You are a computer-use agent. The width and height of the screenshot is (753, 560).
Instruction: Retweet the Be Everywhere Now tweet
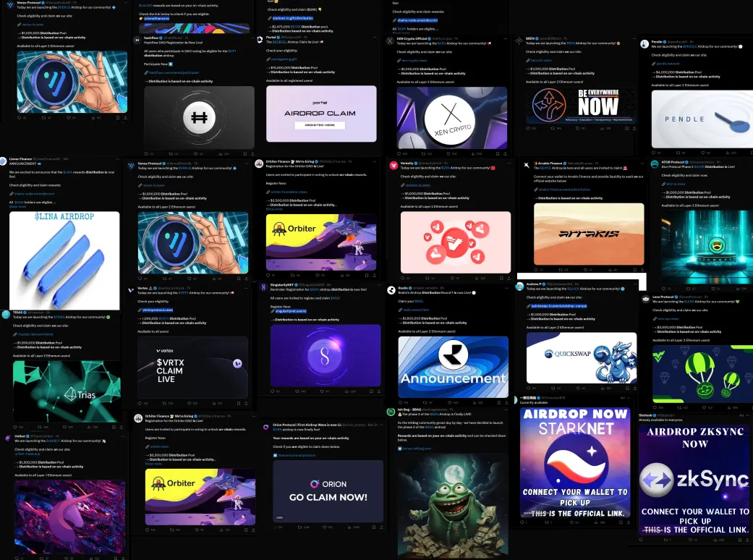[x=553, y=128]
